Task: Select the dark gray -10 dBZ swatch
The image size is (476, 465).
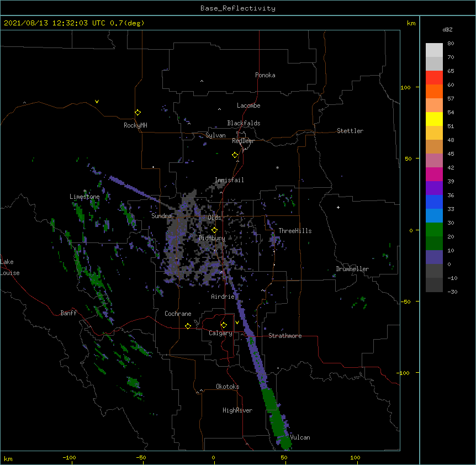Action: click(434, 285)
